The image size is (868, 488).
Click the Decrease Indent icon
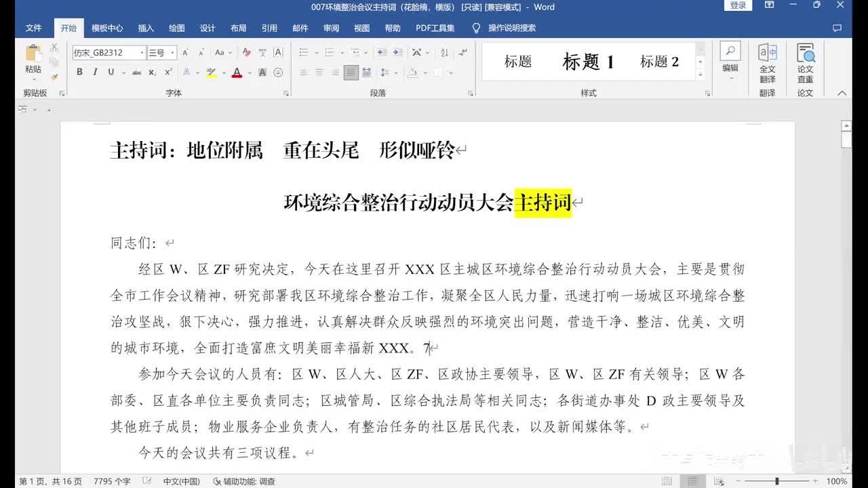click(382, 52)
